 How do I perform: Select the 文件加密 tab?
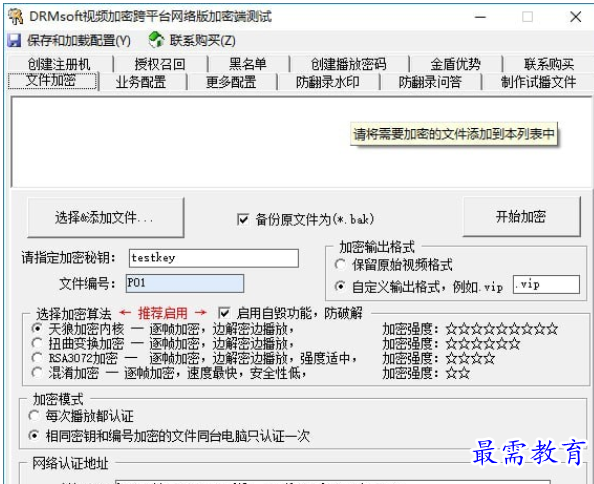pyautogui.click(x=52, y=81)
